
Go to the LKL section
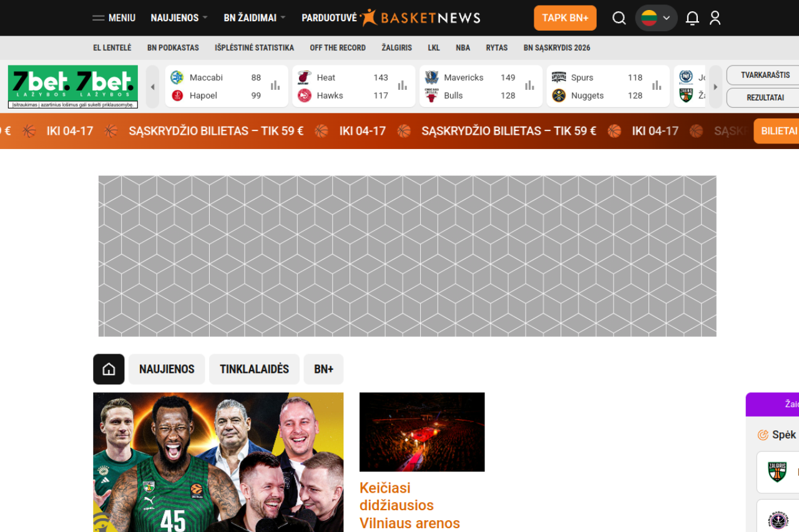tap(434, 48)
